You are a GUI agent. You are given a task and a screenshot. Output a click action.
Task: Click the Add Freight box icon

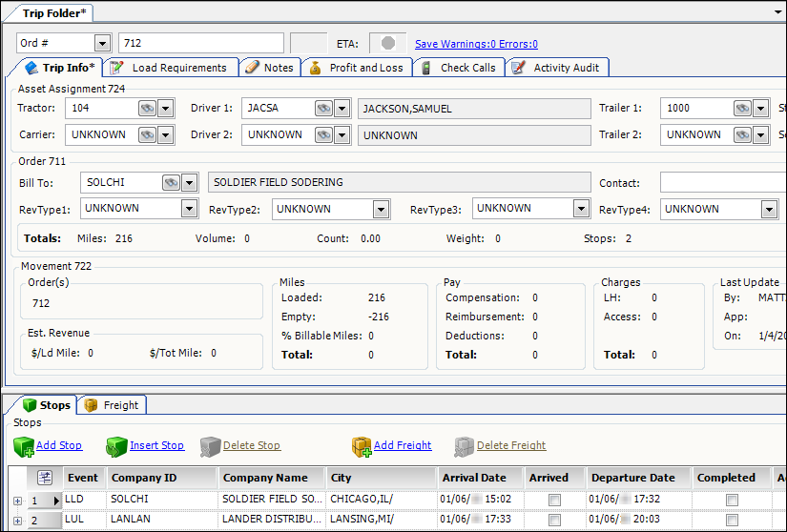[x=362, y=446]
